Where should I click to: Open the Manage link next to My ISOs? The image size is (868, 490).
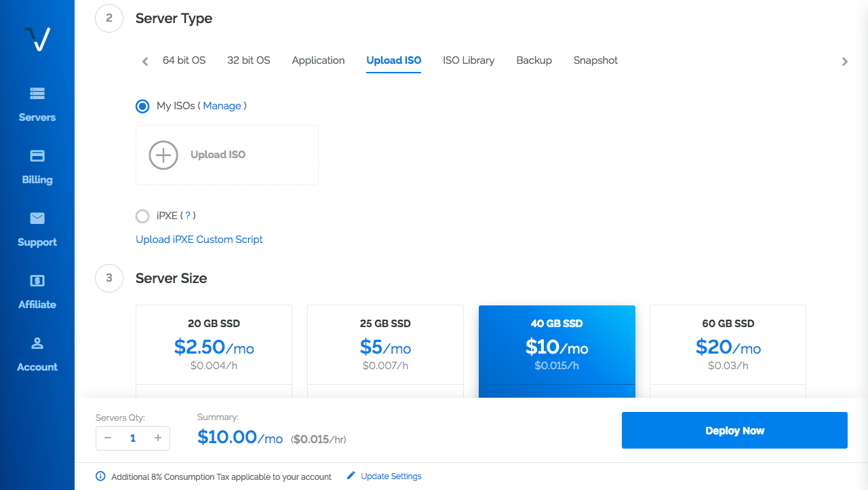222,106
